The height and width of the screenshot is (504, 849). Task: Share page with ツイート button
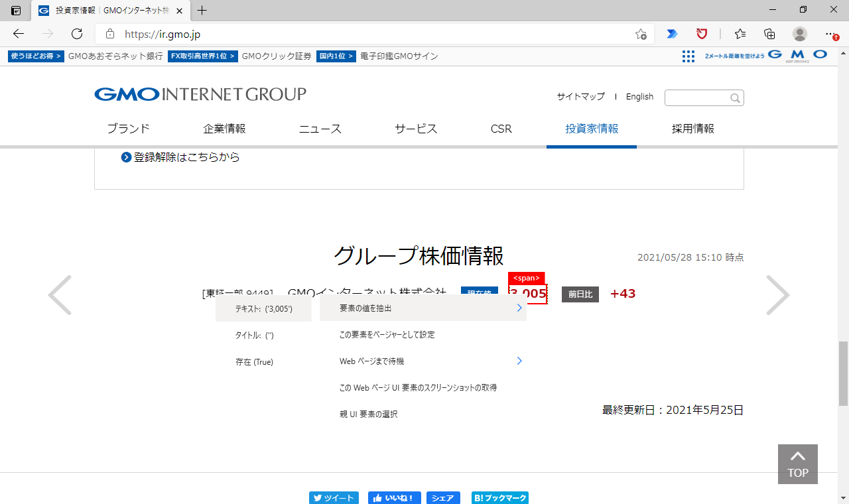[x=334, y=498]
